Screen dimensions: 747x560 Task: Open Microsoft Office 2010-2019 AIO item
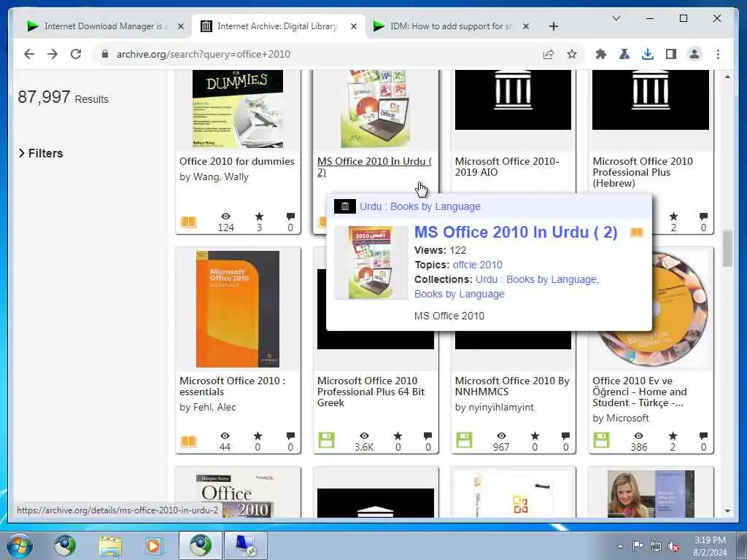click(506, 167)
